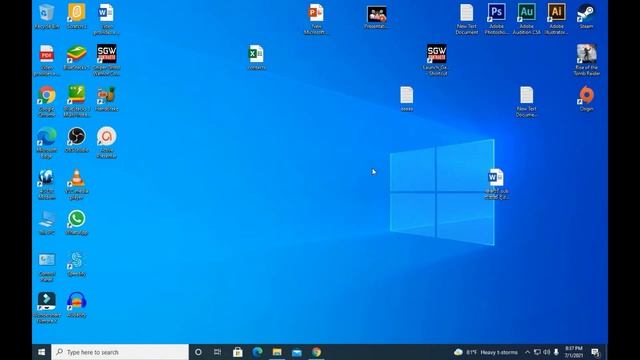Select the Microsoft Edge desktop shortcut
The width and height of the screenshot is (640, 360).
coord(47,143)
